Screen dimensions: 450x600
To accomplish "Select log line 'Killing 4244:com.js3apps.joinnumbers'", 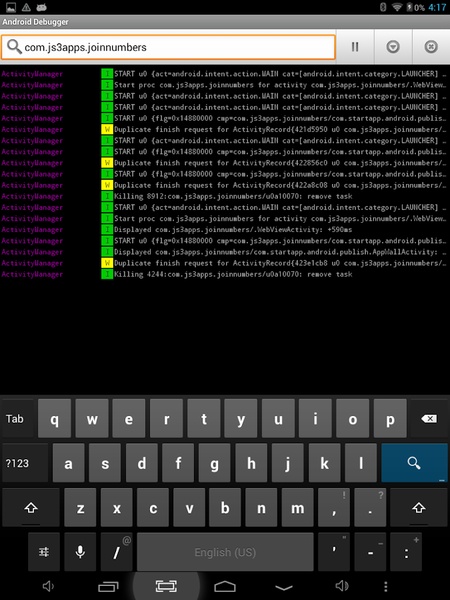I will click(x=225, y=274).
